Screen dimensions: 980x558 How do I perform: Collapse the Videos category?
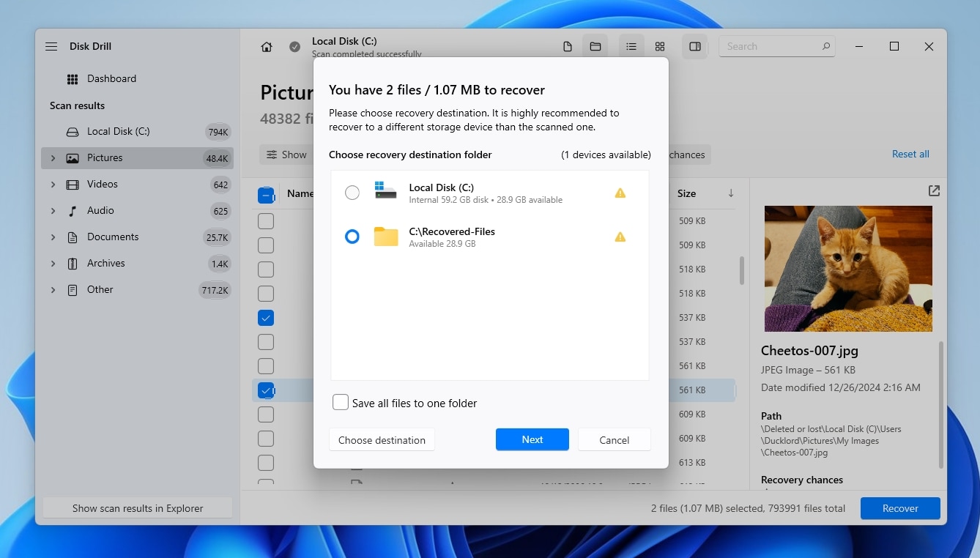click(52, 184)
